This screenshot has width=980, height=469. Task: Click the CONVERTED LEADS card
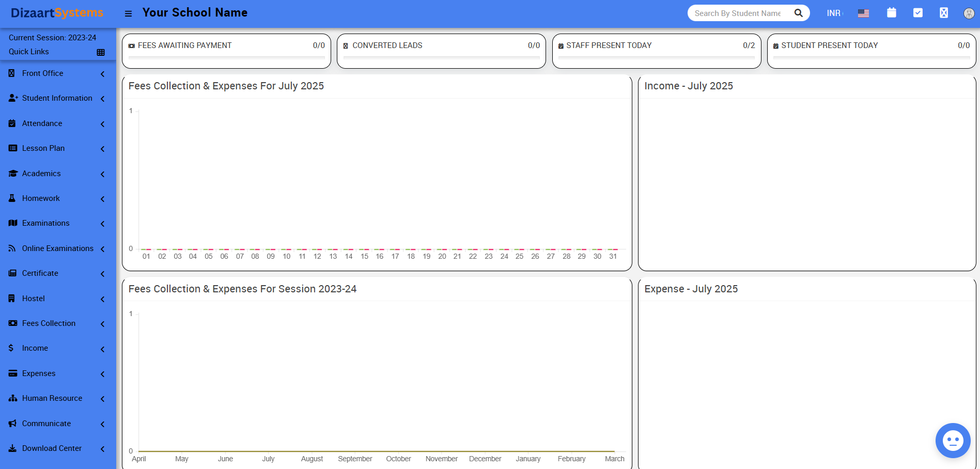click(441, 50)
